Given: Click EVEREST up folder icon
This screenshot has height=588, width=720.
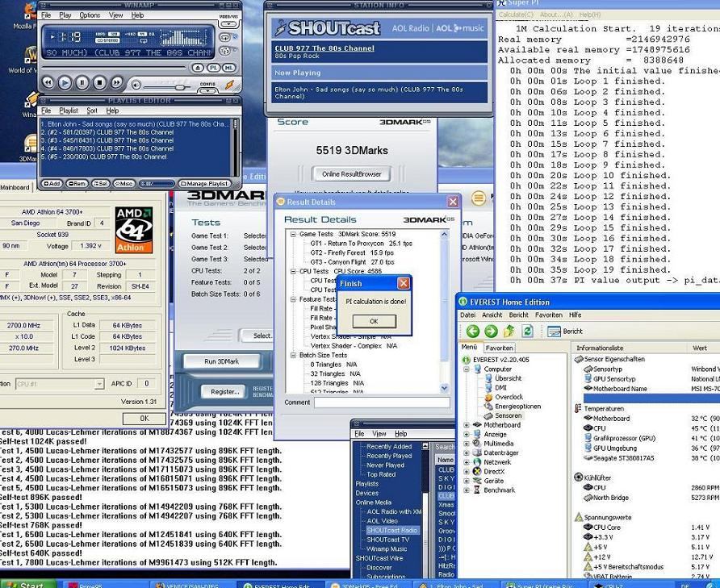Looking at the screenshot, I should click(509, 331).
